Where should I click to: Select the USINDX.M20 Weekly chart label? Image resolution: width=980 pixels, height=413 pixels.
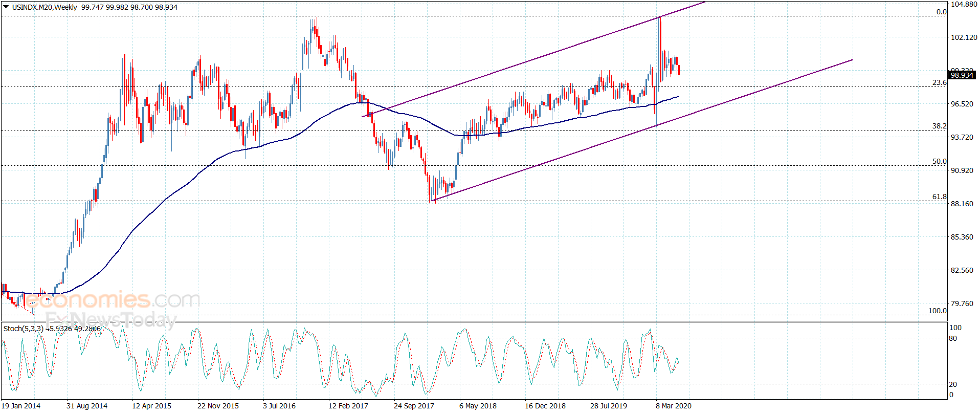(44, 7)
